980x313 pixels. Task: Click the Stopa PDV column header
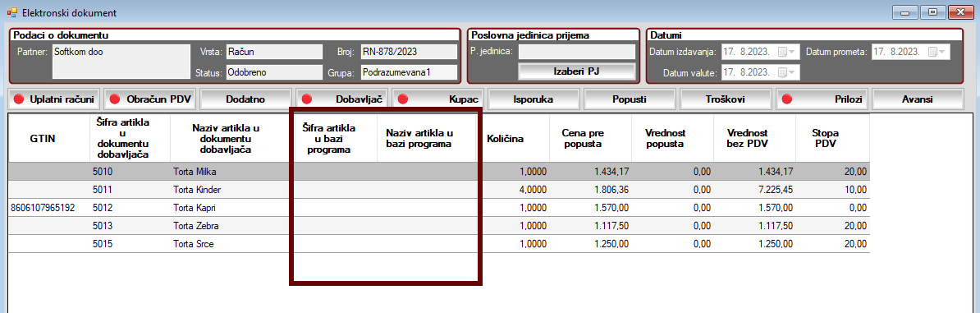pyautogui.click(x=832, y=138)
